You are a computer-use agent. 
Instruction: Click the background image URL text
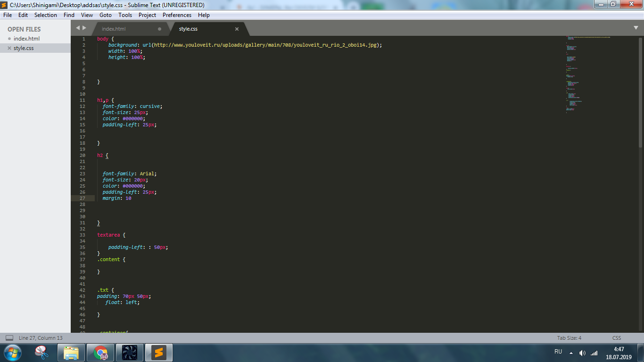pyautogui.click(x=267, y=45)
